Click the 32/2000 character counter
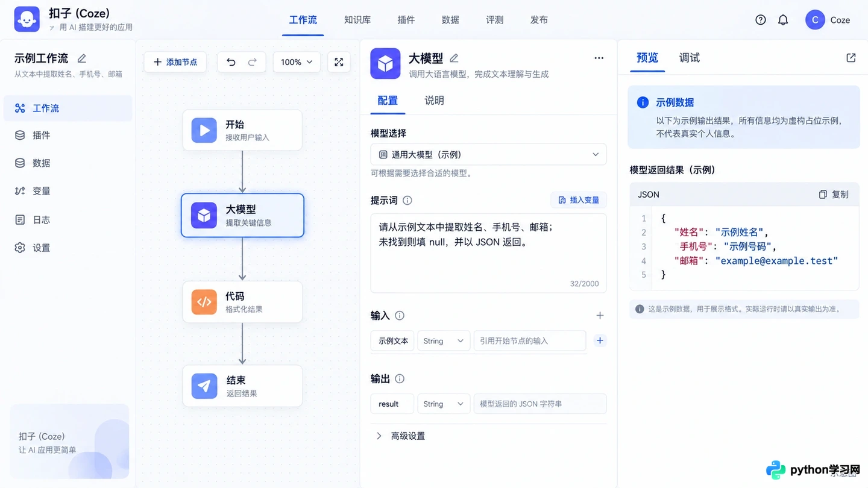The width and height of the screenshot is (868, 488). tap(584, 283)
